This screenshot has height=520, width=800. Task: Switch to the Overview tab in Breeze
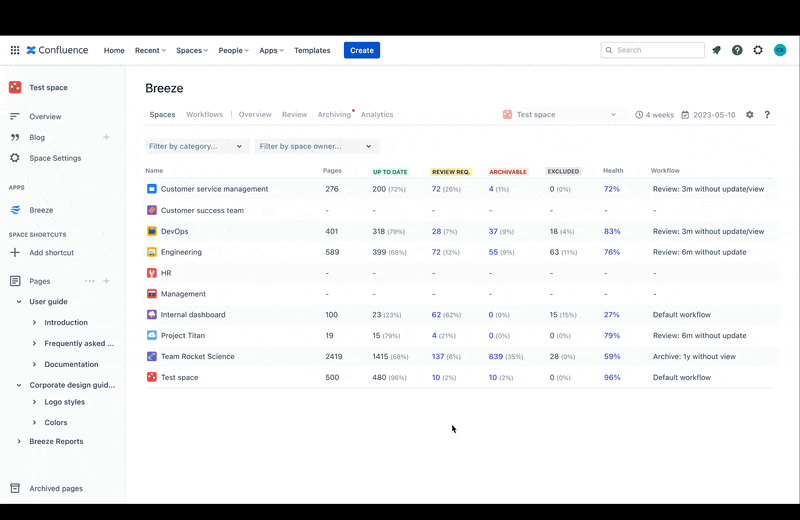(x=255, y=115)
